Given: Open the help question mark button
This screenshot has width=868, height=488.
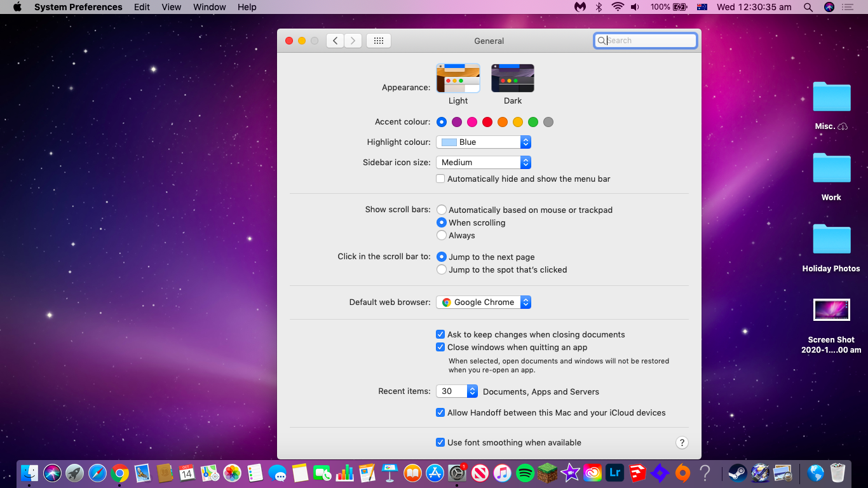Looking at the screenshot, I should 682,443.
